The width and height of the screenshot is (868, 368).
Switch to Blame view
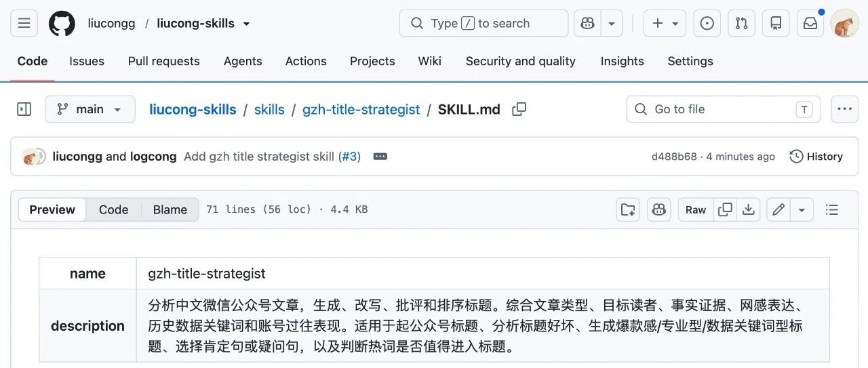point(170,209)
